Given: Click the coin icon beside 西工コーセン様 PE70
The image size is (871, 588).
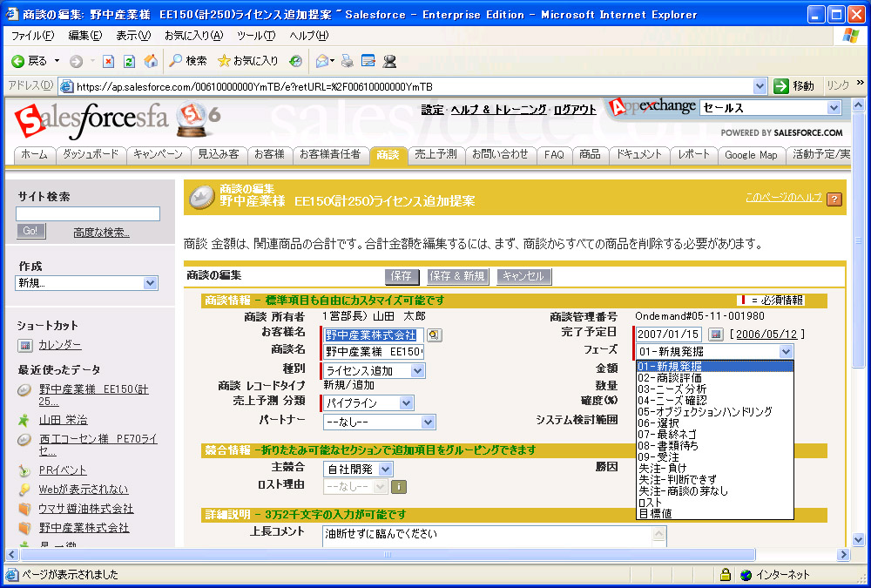Looking at the screenshot, I should click(x=24, y=440).
